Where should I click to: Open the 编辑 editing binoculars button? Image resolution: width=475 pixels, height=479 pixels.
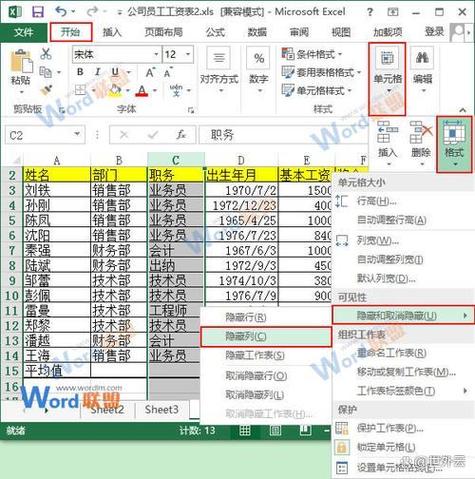coord(422,71)
